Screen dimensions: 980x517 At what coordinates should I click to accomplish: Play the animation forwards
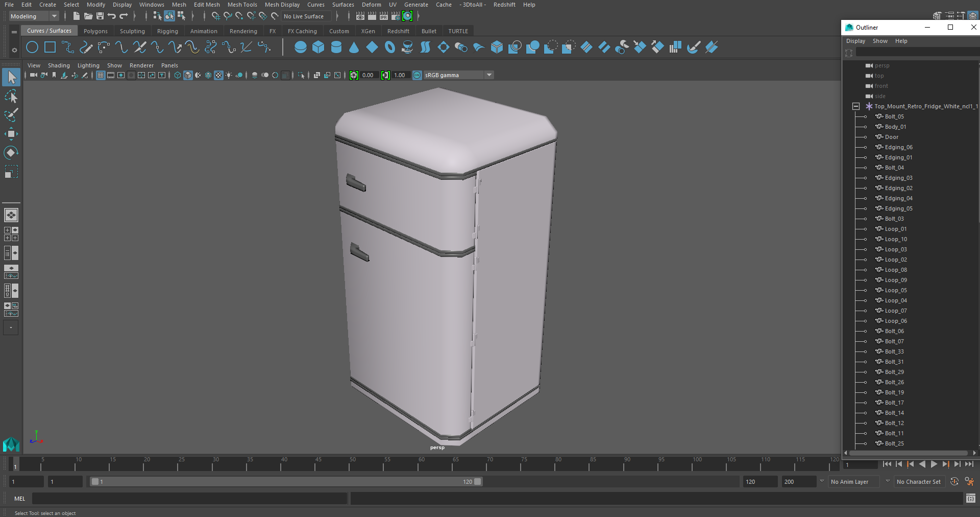[934, 464]
